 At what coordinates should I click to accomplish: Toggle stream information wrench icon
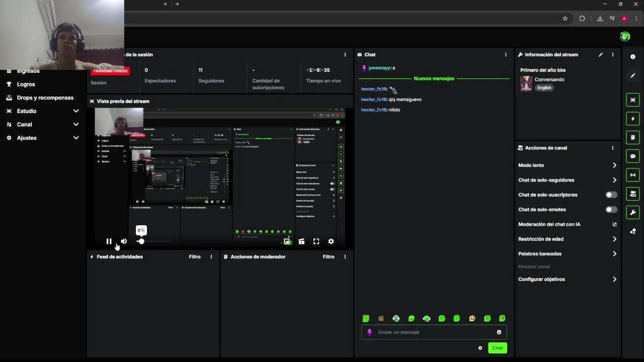click(x=633, y=212)
